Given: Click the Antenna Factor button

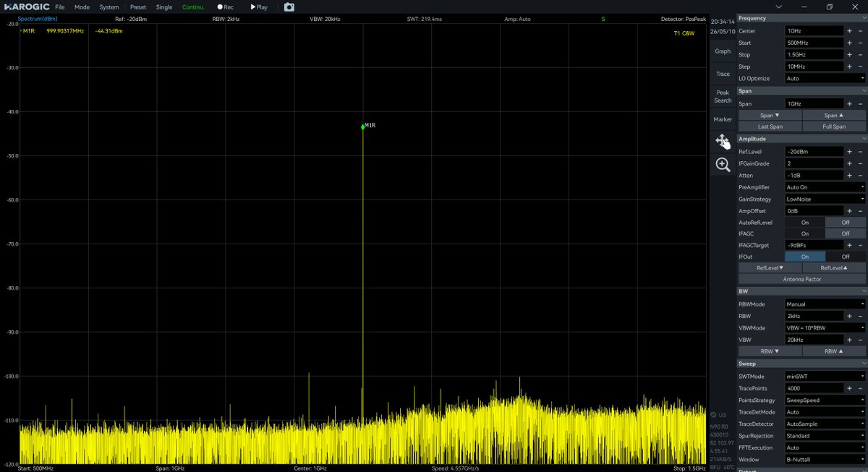Looking at the screenshot, I should pyautogui.click(x=801, y=279).
